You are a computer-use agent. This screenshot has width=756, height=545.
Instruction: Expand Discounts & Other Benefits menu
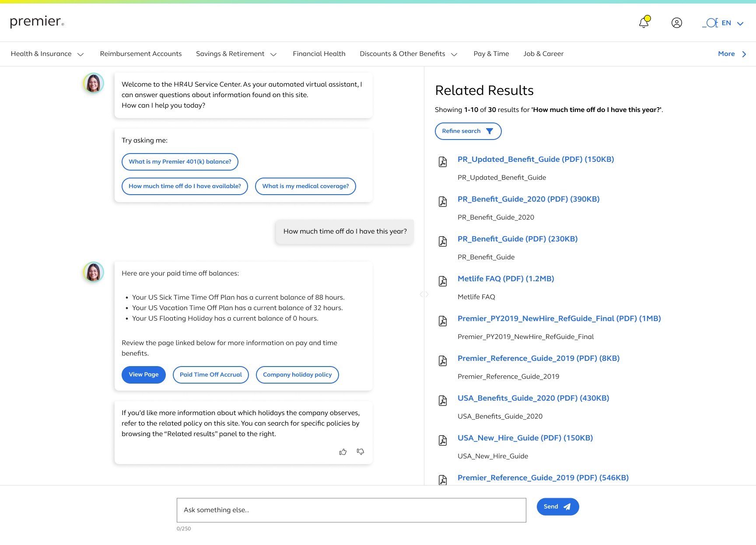pos(409,54)
